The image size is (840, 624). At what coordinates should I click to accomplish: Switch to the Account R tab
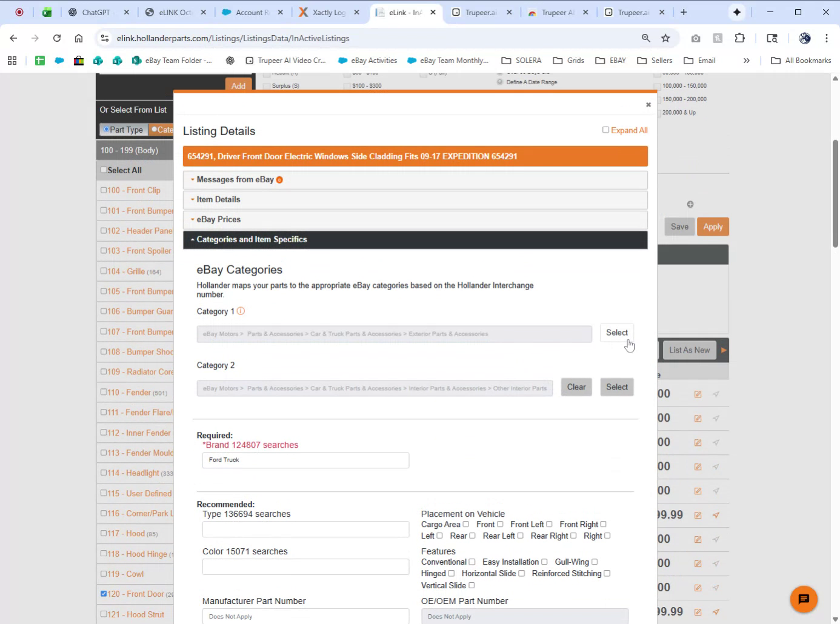pos(252,12)
